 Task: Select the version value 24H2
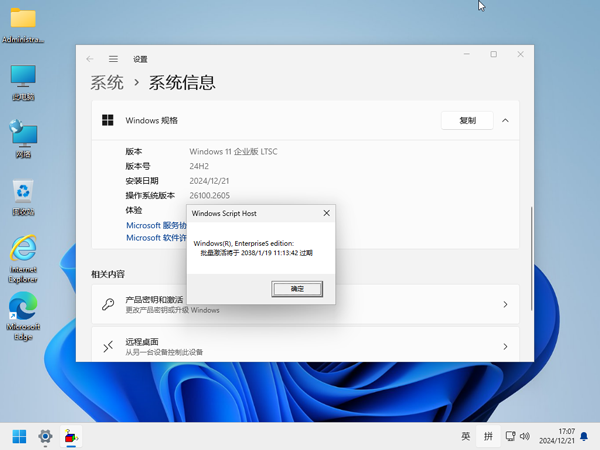click(199, 166)
